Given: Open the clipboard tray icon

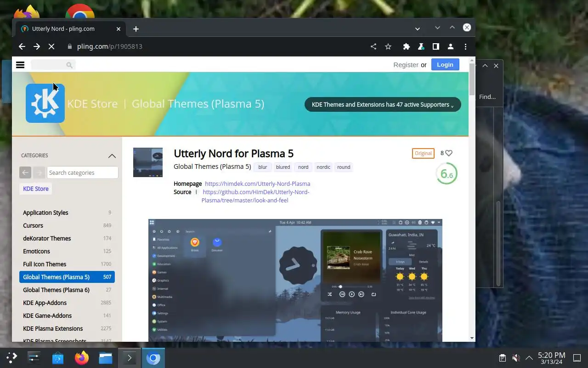Looking at the screenshot, I should point(503,357).
